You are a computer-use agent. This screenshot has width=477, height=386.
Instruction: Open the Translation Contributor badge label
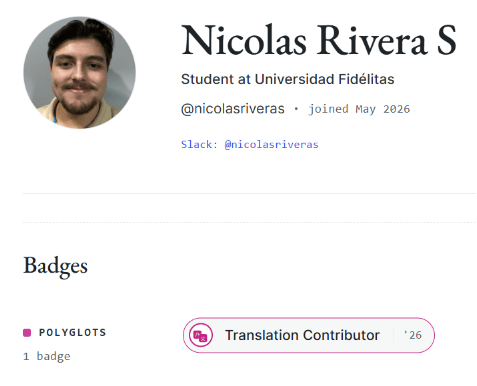[302, 335]
